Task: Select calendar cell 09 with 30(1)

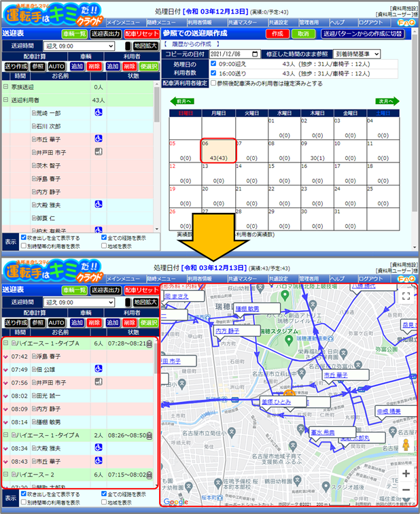Action: point(317,151)
